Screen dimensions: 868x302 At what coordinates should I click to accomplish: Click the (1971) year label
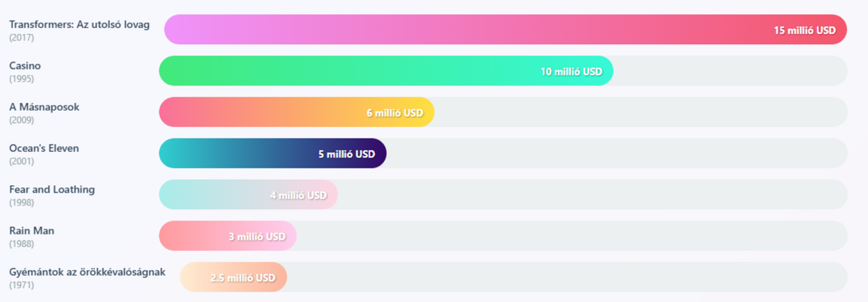(22, 285)
